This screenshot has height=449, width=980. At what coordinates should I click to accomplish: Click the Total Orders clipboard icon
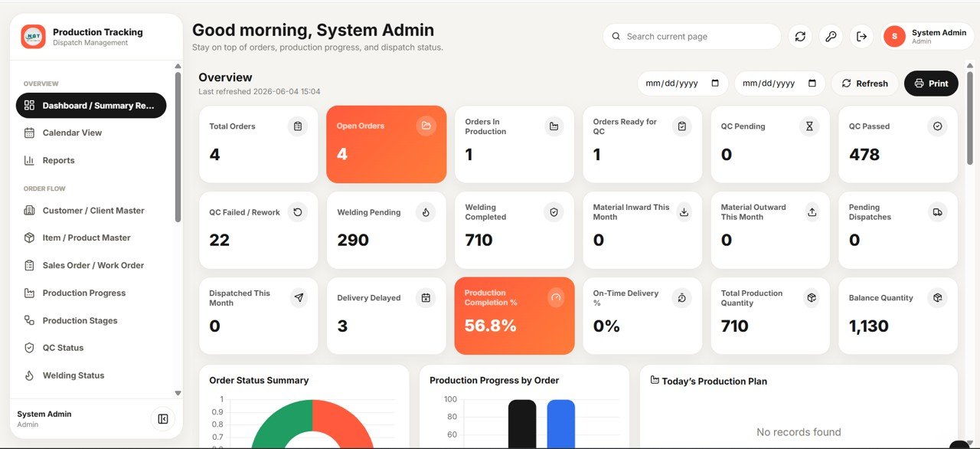(298, 126)
